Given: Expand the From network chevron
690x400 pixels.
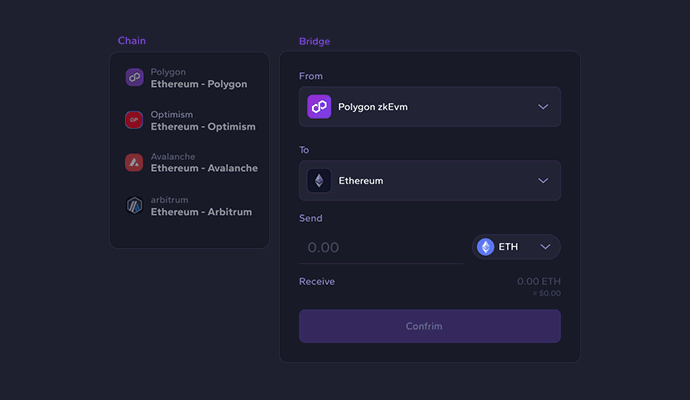Looking at the screenshot, I should tap(543, 107).
